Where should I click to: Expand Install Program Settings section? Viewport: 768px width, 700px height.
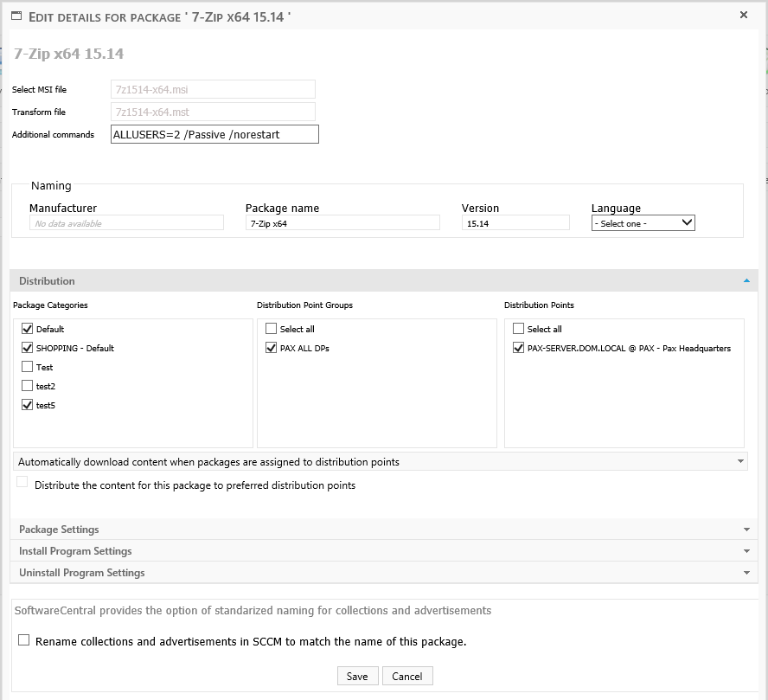click(x=381, y=551)
